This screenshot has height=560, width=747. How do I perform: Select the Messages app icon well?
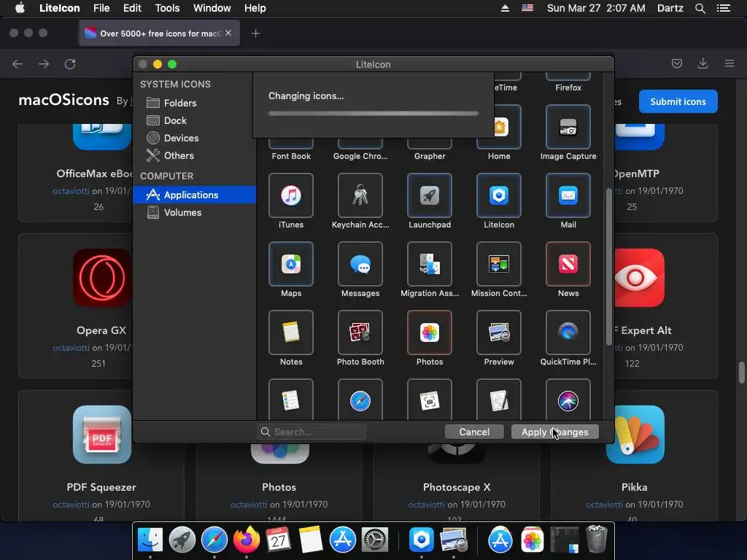click(360, 264)
